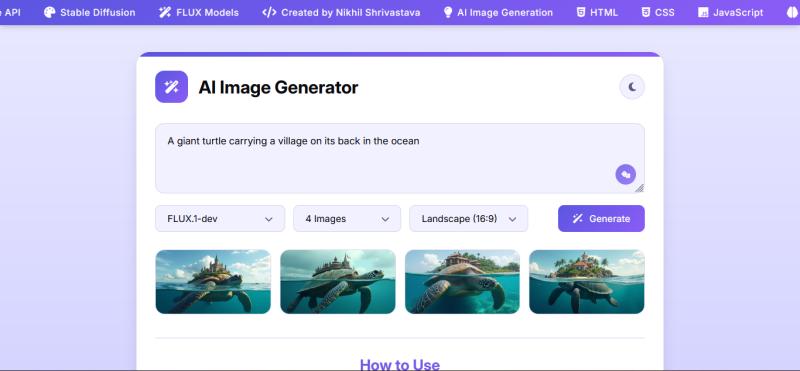Click the CSS label in the banner
This screenshot has width=800, height=371.
pos(664,12)
